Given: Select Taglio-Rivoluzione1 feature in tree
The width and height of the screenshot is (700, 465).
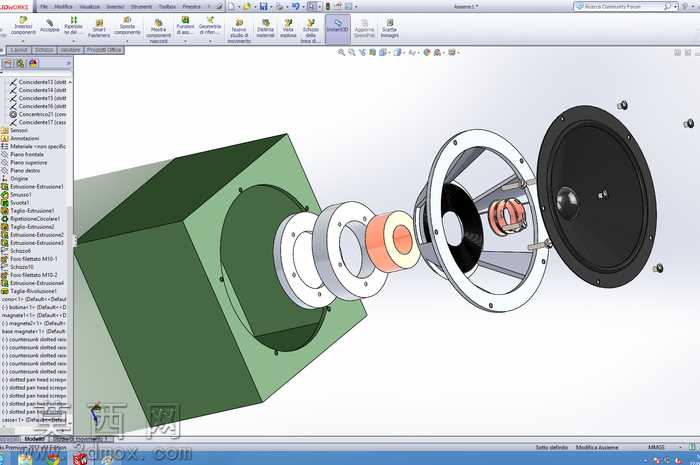Looking at the screenshot, I should click(29, 291).
